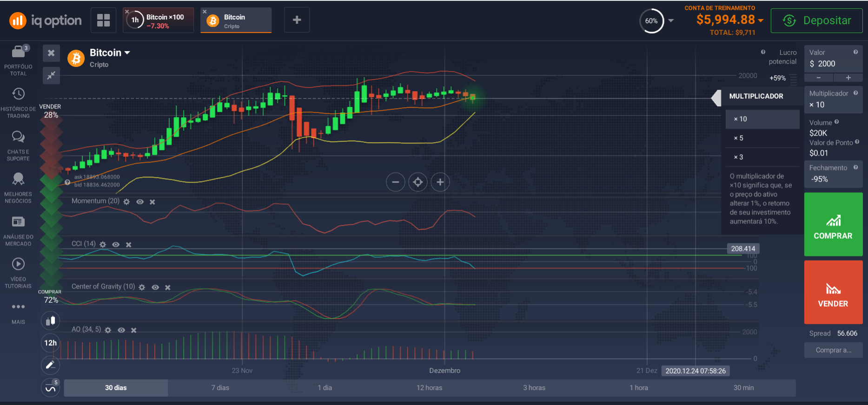Select the 1 dia timeframe
Image resolution: width=868 pixels, height=405 pixels.
tap(325, 388)
